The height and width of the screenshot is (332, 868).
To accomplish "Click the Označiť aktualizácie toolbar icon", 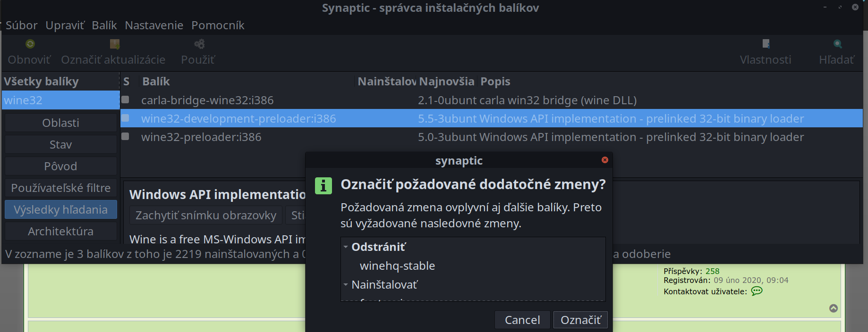I will [x=114, y=44].
